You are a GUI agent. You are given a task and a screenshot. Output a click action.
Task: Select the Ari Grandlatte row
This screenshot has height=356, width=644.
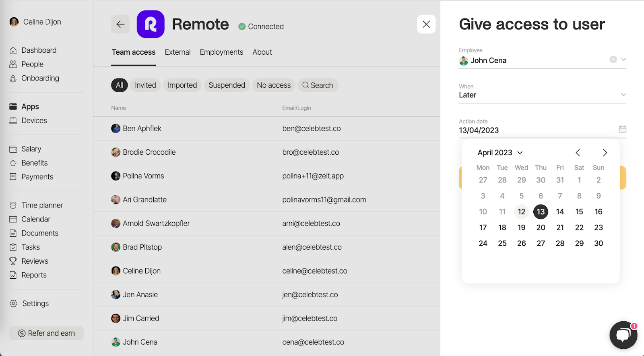(266, 200)
